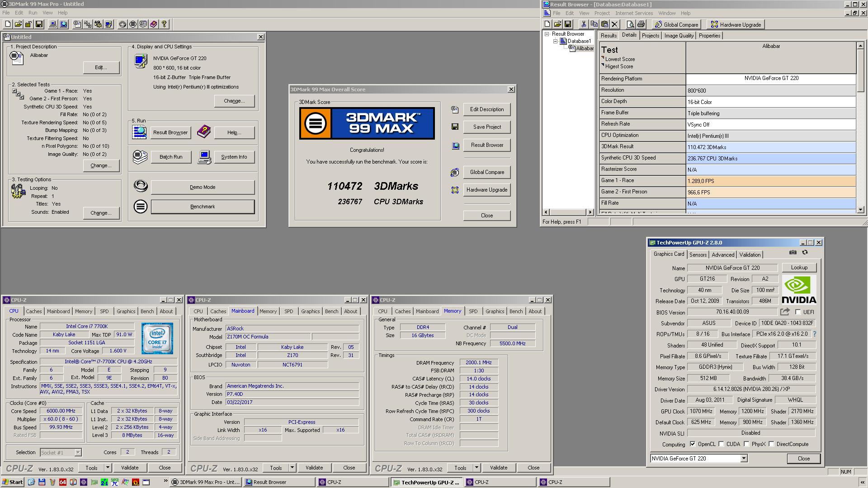The width and height of the screenshot is (868, 488).
Task: Open the Run menu in 3DMark 99
Action: click(x=33, y=13)
